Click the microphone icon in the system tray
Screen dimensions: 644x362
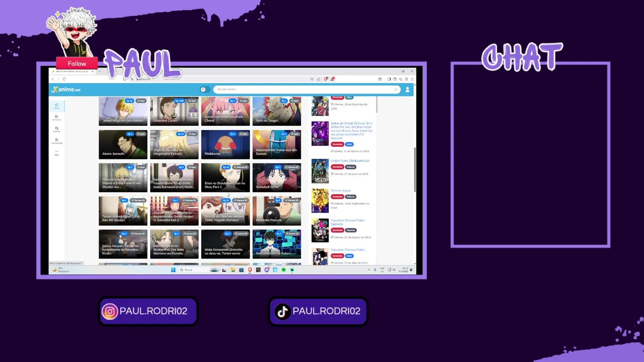point(375,270)
